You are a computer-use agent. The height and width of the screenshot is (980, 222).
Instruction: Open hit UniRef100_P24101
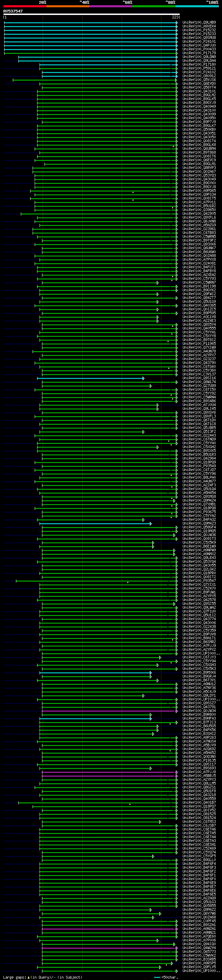pyautogui.click(x=199, y=41)
